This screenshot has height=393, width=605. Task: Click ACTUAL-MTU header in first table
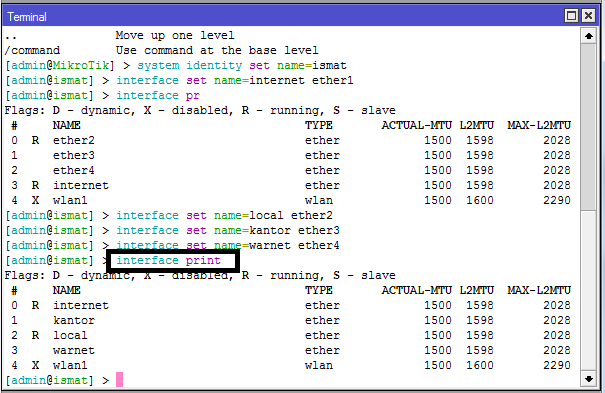pos(417,125)
